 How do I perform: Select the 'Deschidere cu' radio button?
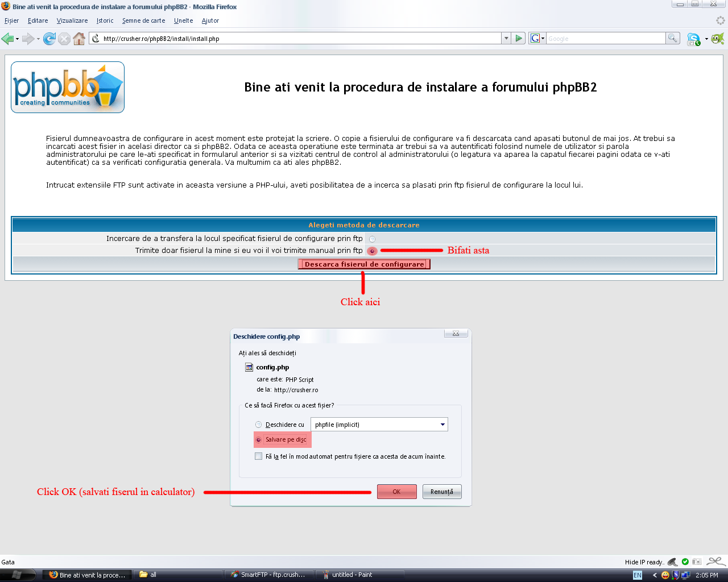tap(259, 425)
